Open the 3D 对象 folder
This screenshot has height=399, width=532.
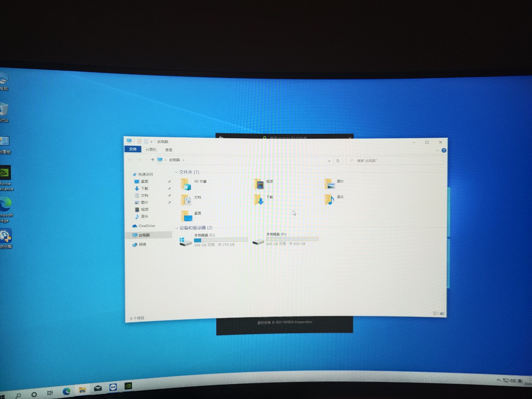click(186, 184)
